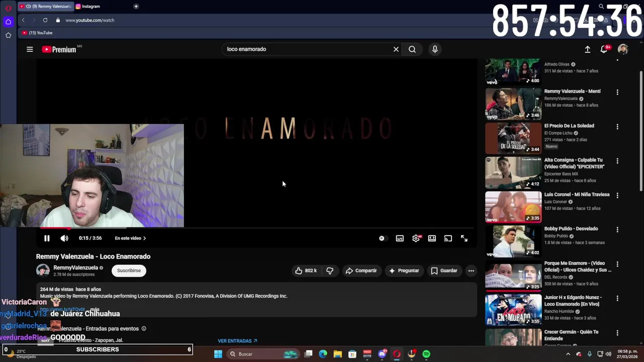644x362 pixels.
Task: Open a new browser tab with plus
Action: pos(136,7)
